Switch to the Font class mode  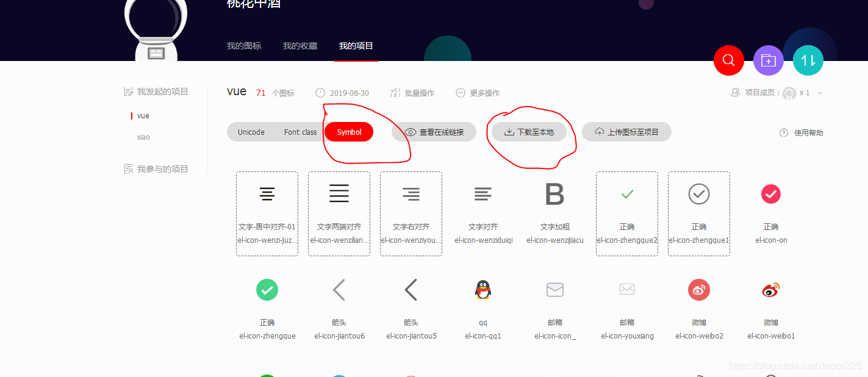click(x=300, y=132)
